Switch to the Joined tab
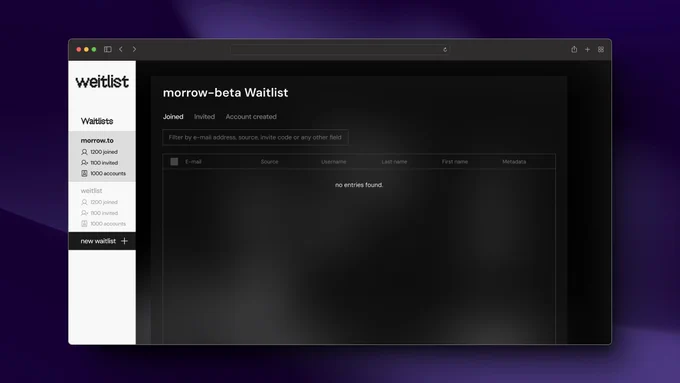 (173, 117)
